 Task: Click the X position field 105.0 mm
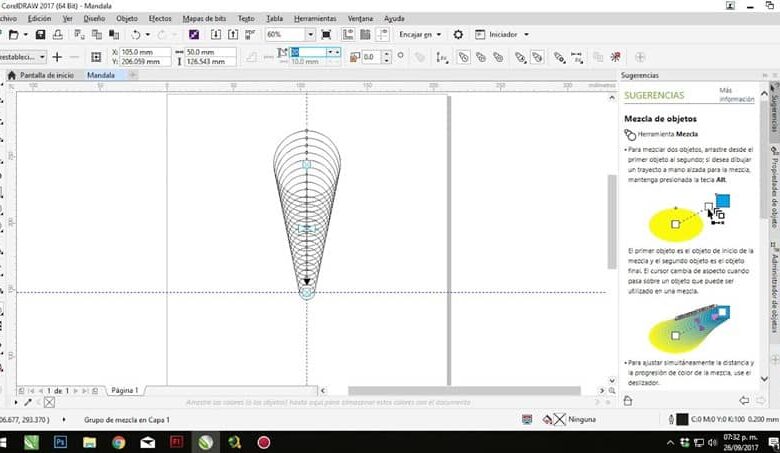tap(145, 52)
